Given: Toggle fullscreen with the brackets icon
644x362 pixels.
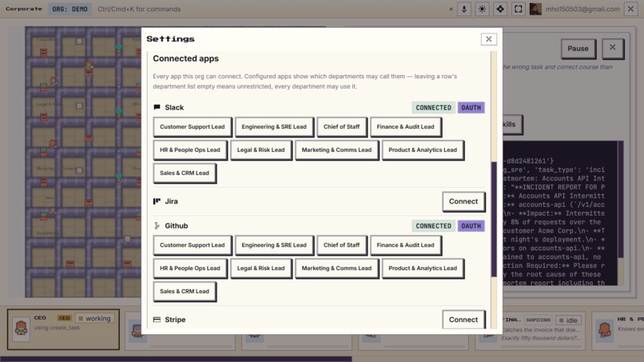Looking at the screenshot, I should tap(519, 9).
